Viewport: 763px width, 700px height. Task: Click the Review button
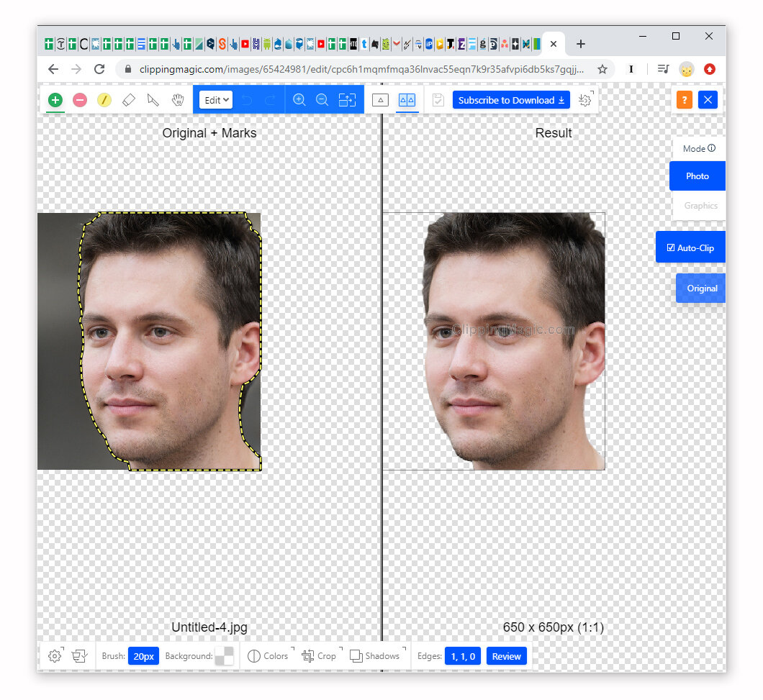pos(506,656)
